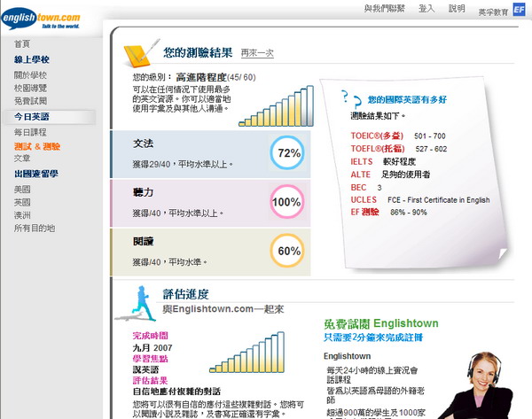Select 免費試聞 sidebar link

click(x=30, y=101)
